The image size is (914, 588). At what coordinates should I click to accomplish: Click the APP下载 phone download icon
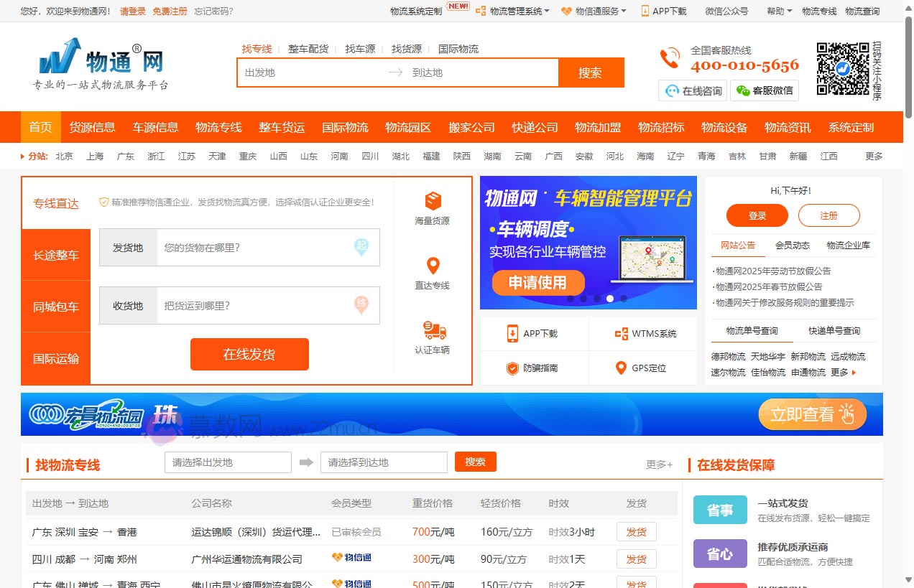click(513, 333)
